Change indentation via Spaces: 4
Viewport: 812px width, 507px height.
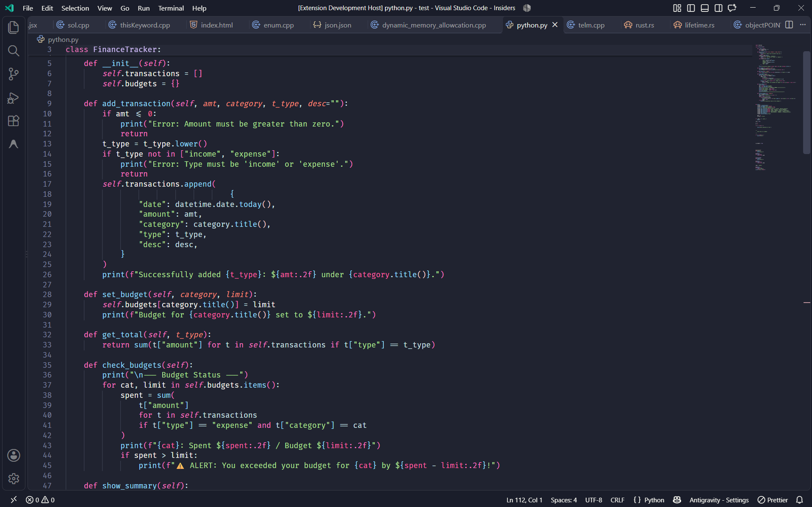564,500
